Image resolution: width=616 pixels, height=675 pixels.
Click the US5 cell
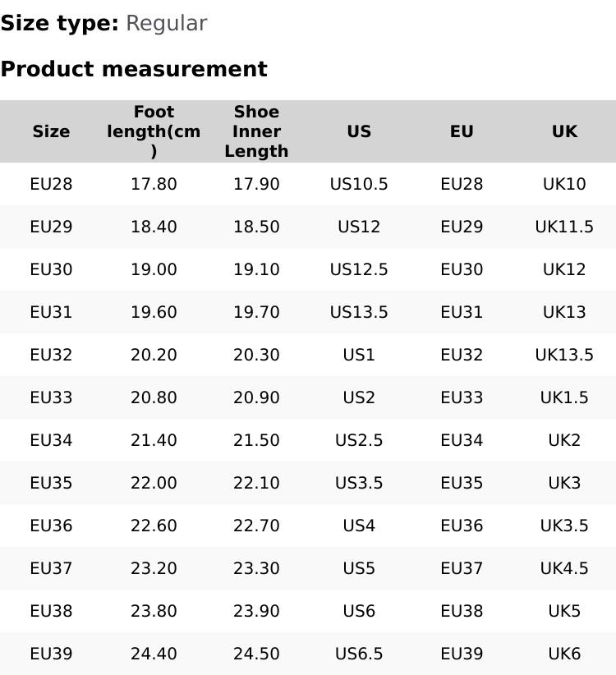click(x=359, y=568)
